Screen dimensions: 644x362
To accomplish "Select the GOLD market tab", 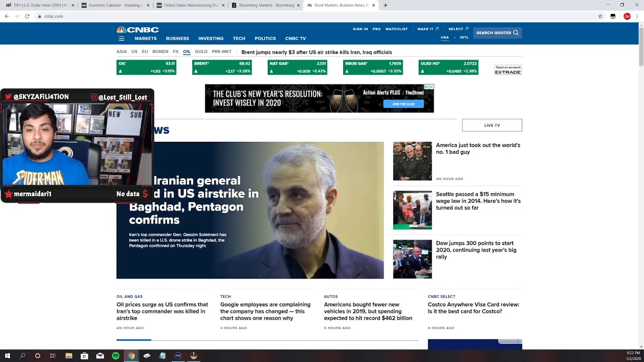I will pos(201,52).
